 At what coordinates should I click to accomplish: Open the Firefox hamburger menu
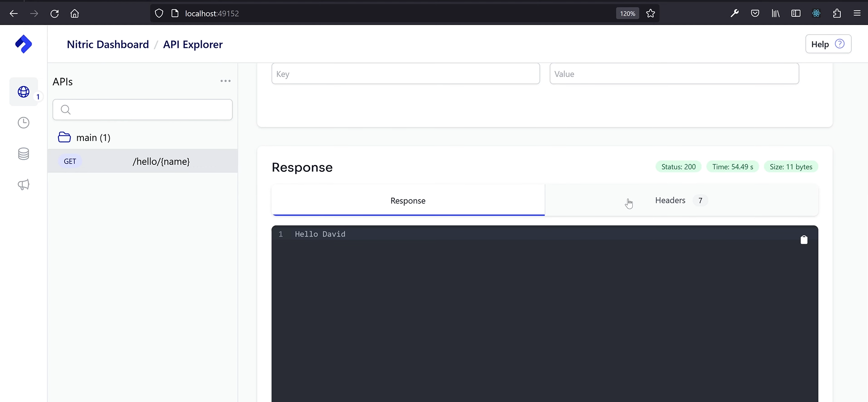tap(857, 13)
